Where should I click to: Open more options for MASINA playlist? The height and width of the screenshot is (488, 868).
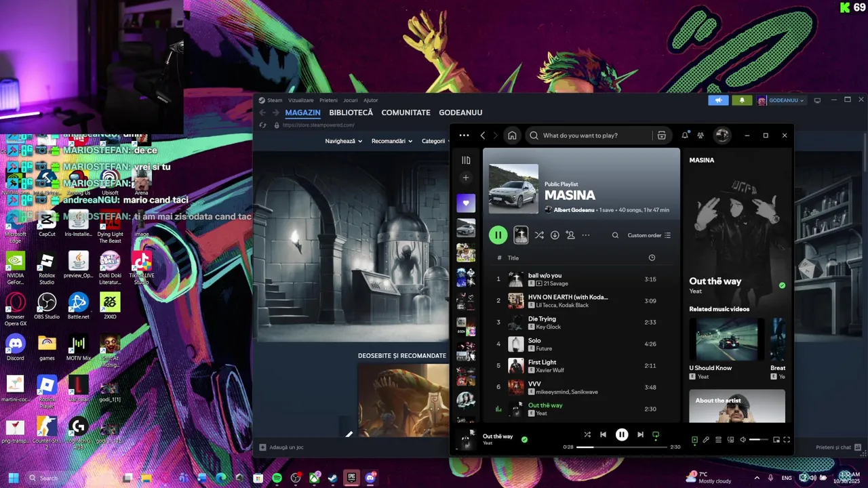(586, 235)
